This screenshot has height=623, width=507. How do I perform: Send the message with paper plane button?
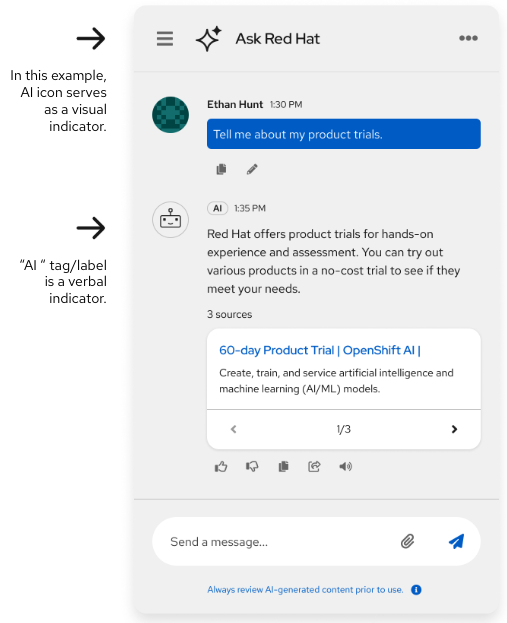click(456, 542)
